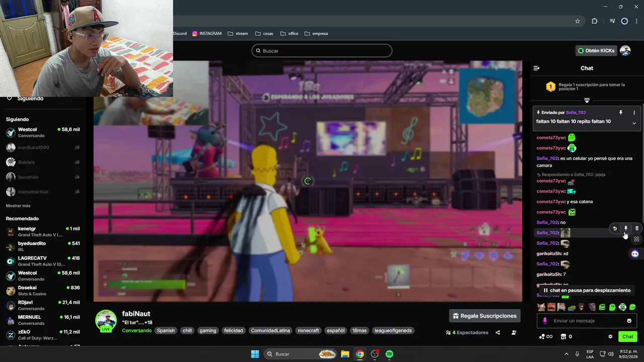Image resolution: width=644 pixels, height=362 pixels.
Task: Open the pinned message three-dot options
Action: point(634,113)
